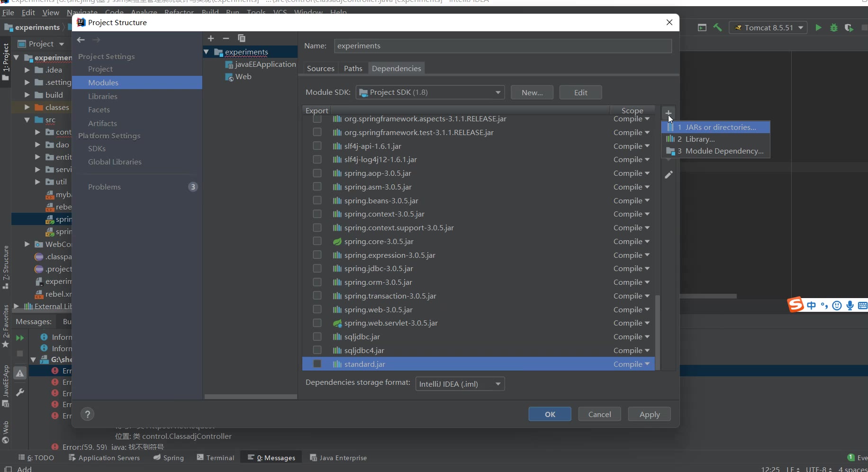Open Compile scope dropdown for slf4j-log4j12-1.6.1.jar
The width and height of the screenshot is (868, 472).
click(632, 159)
